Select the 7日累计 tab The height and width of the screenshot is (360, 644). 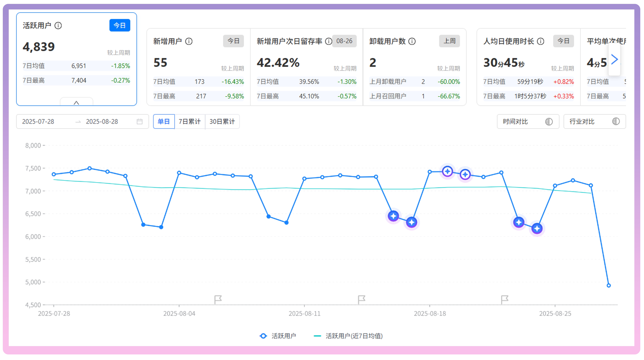[x=190, y=122]
